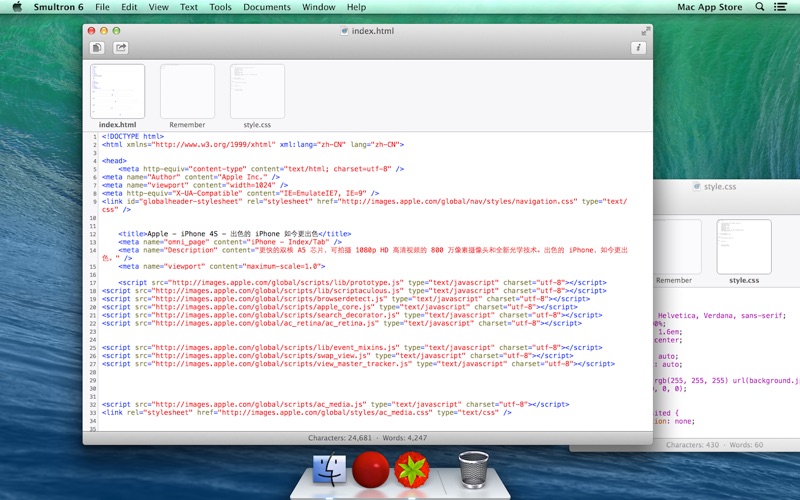800x500 pixels.
Task: Select Remember thumbnail in the background style.css window
Action: pyautogui.click(x=677, y=247)
